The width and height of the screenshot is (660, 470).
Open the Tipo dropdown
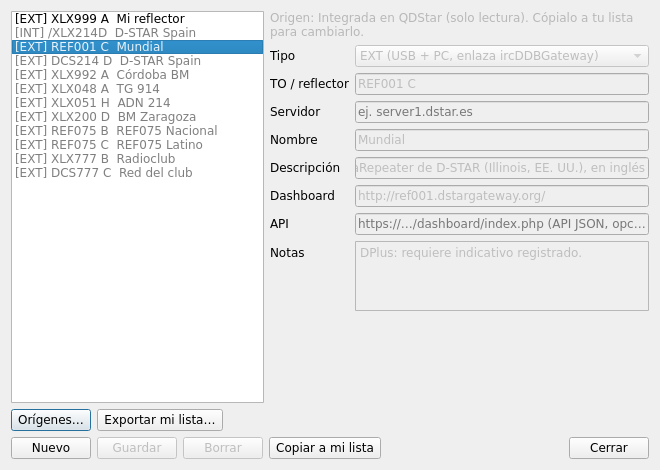501,56
